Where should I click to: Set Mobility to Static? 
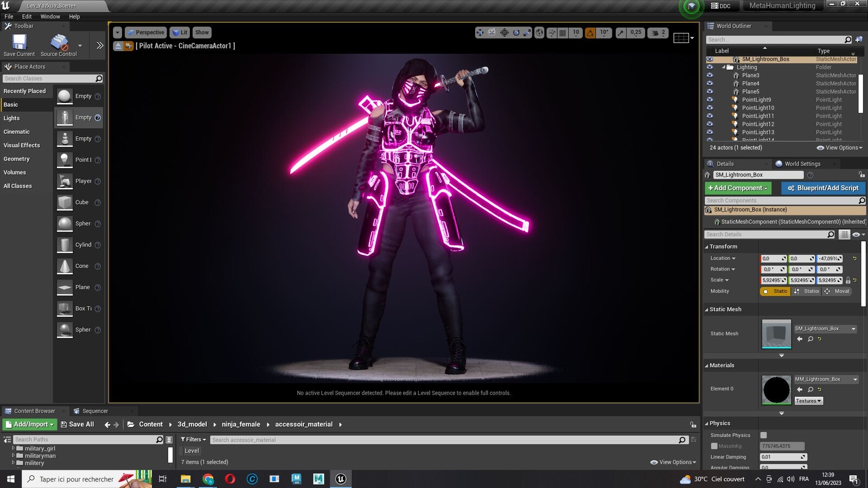click(x=775, y=291)
